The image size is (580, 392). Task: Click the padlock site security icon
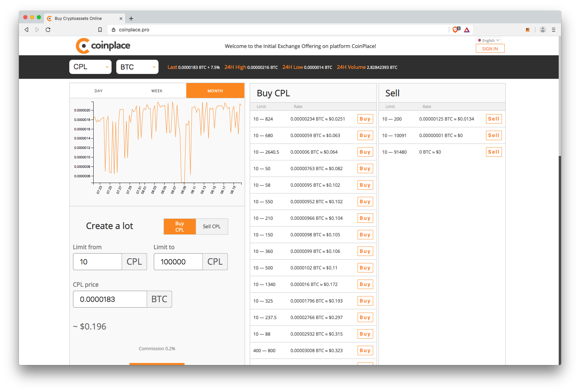coord(114,30)
